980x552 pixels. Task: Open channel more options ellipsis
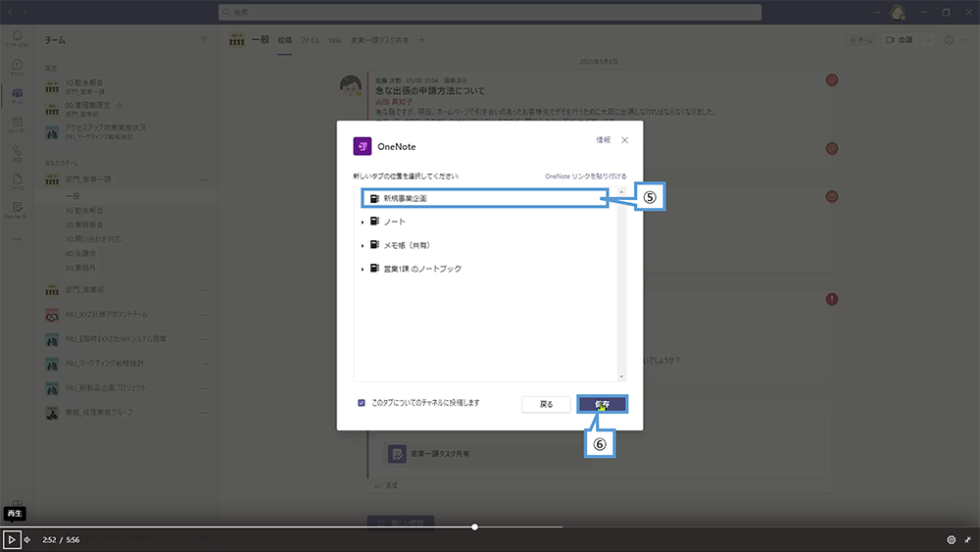click(x=965, y=40)
